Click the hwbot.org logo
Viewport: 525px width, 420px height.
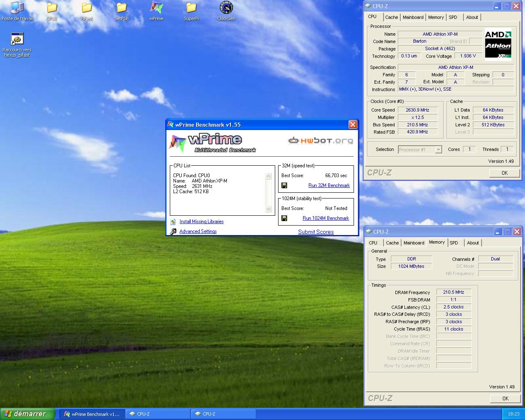[320, 141]
